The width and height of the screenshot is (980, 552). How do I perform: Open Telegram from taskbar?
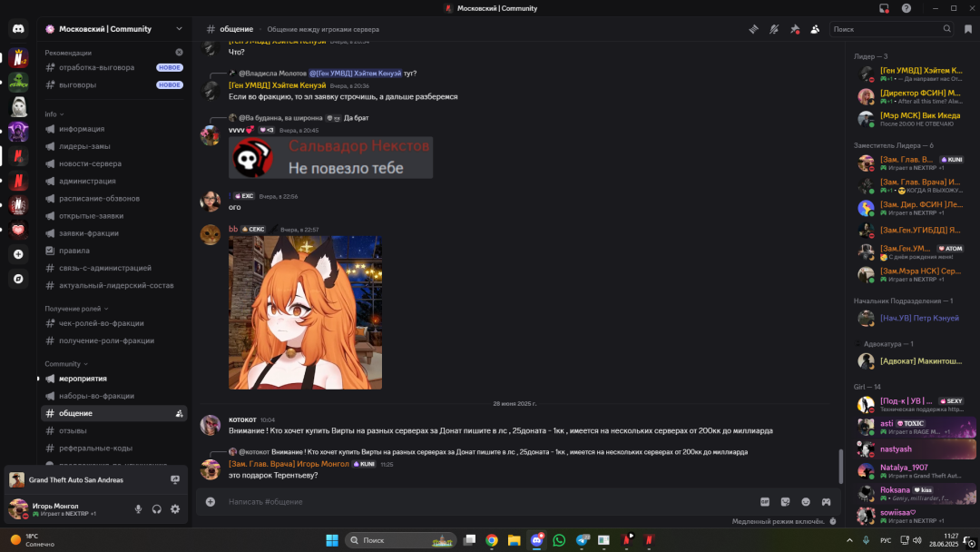[x=582, y=540]
